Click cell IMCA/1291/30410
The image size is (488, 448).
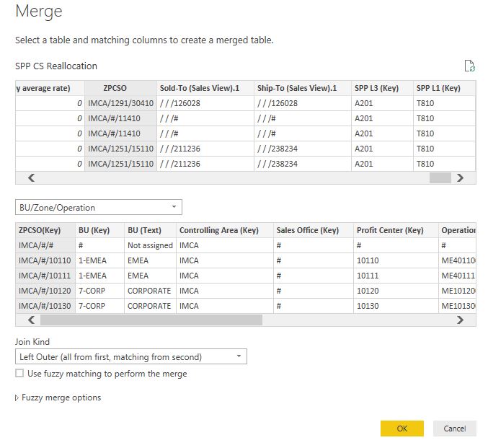click(121, 103)
